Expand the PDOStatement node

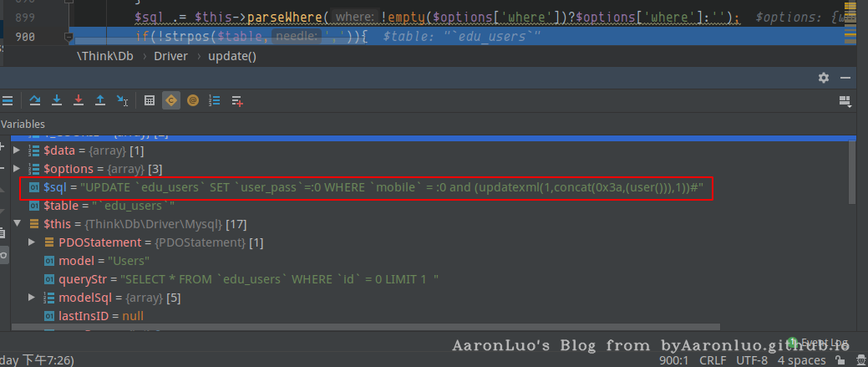point(32,242)
